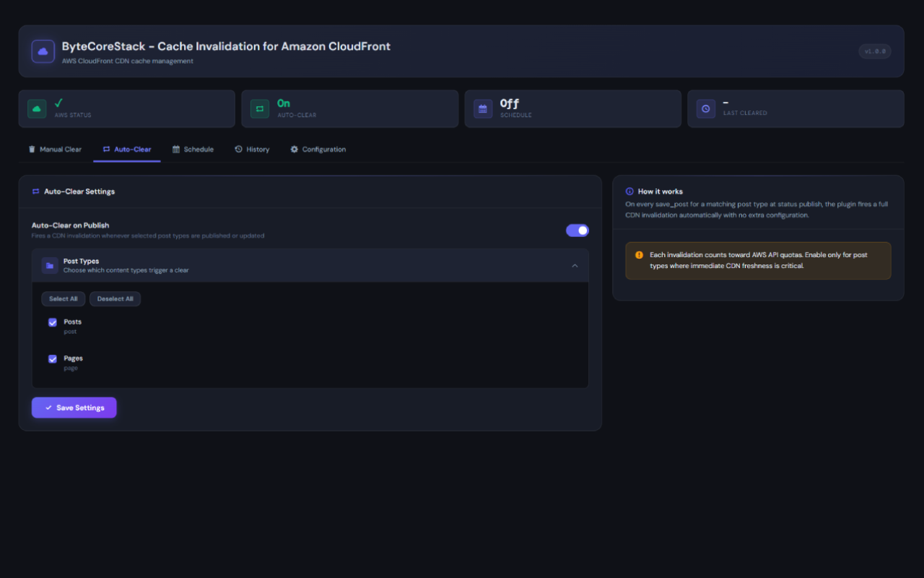Click the 'How it works' heading
Viewport: 924px width, 578px height.
[660, 191]
